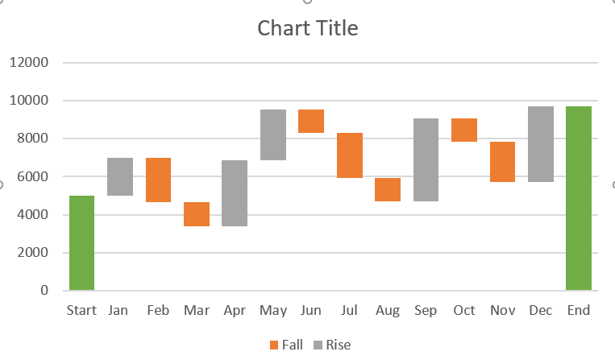Select the gray May rise bar
Image resolution: width=615 pixels, height=364 pixels.
[273, 134]
